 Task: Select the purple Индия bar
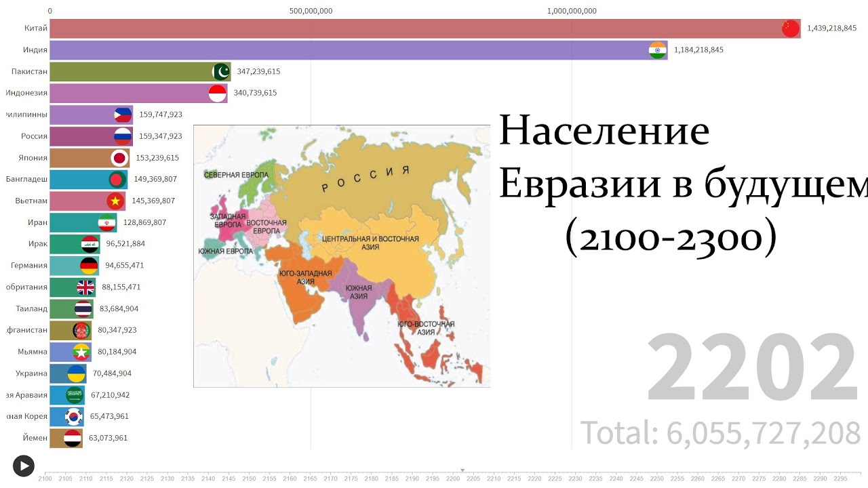coord(359,50)
